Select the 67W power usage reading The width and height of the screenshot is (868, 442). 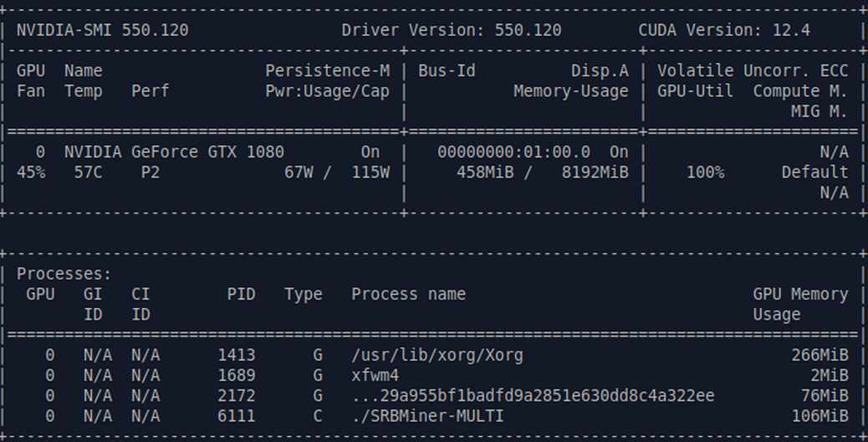click(299, 172)
